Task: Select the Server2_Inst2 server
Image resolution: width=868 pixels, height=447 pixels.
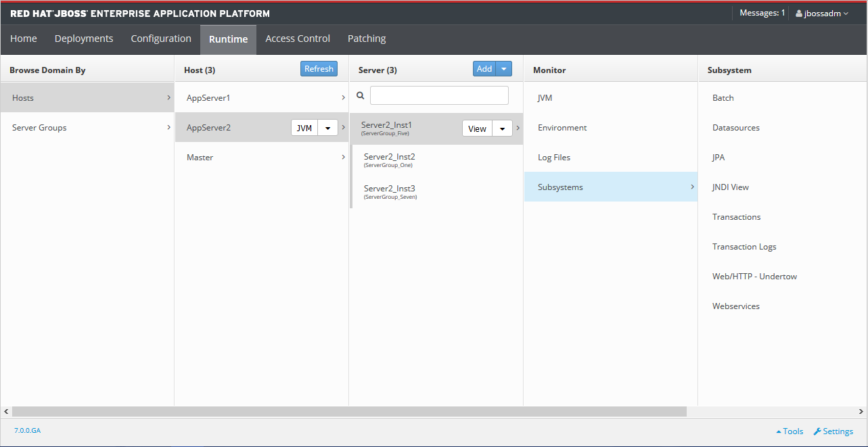Action: click(x=437, y=160)
